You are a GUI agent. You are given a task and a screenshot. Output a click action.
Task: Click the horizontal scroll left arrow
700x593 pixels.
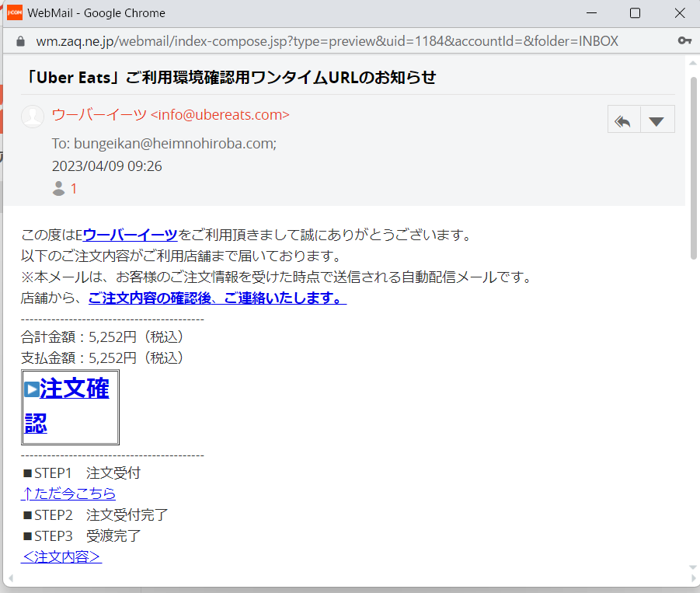pyautogui.click(x=11, y=578)
